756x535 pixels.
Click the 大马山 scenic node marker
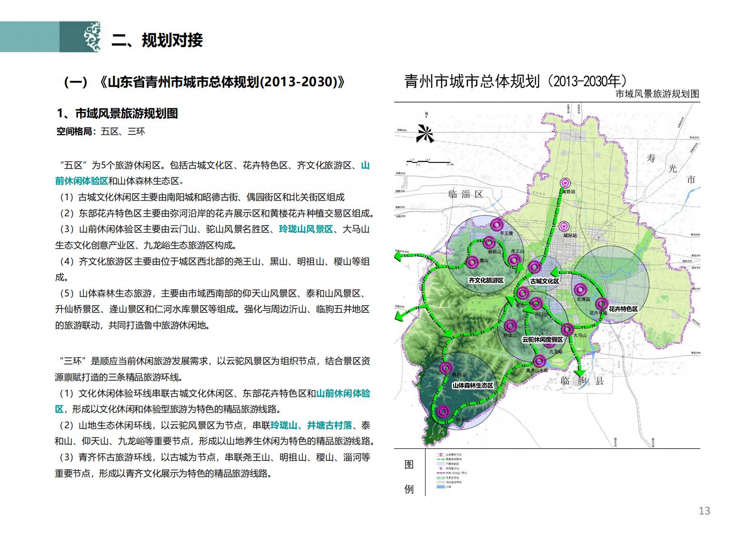point(567,329)
